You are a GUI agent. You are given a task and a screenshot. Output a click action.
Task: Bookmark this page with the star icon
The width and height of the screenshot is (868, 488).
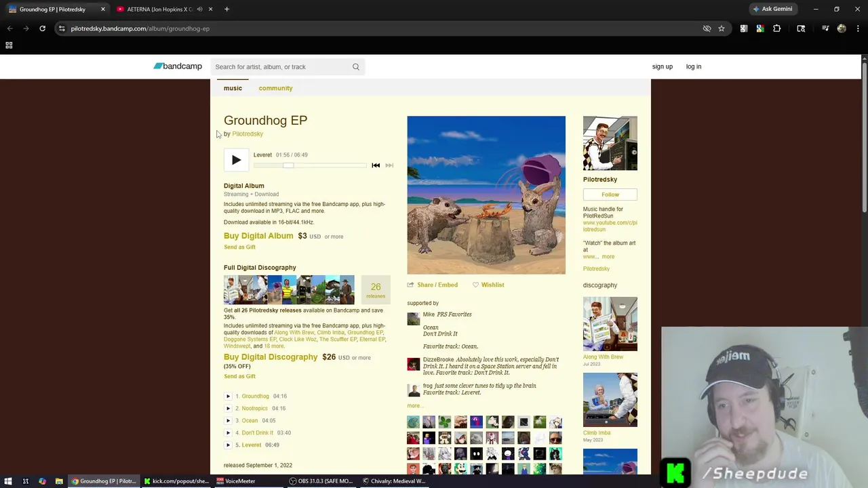(722, 28)
